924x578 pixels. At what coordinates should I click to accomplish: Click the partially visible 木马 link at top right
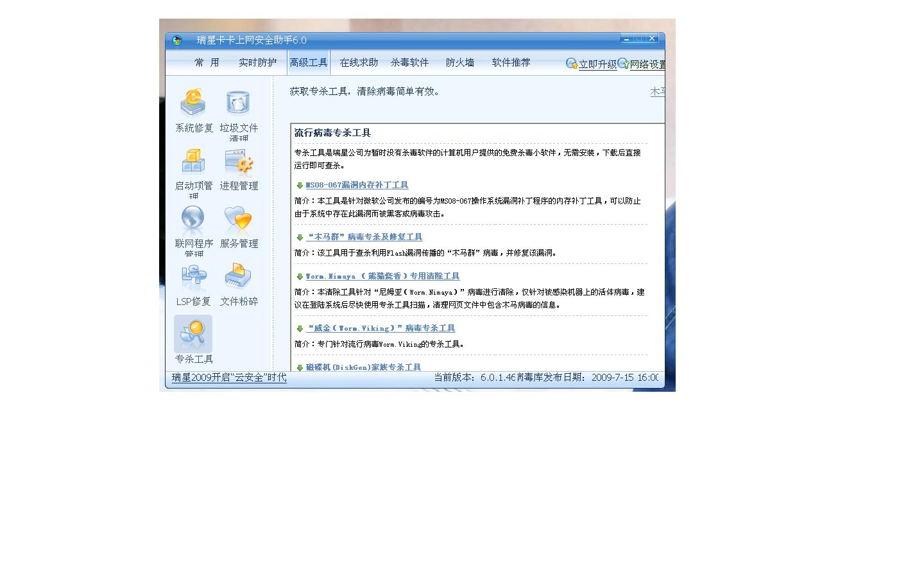pyautogui.click(x=657, y=92)
